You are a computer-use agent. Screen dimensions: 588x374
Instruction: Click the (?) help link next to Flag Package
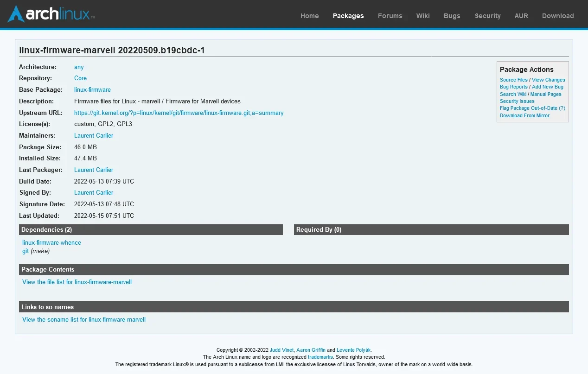pos(562,108)
